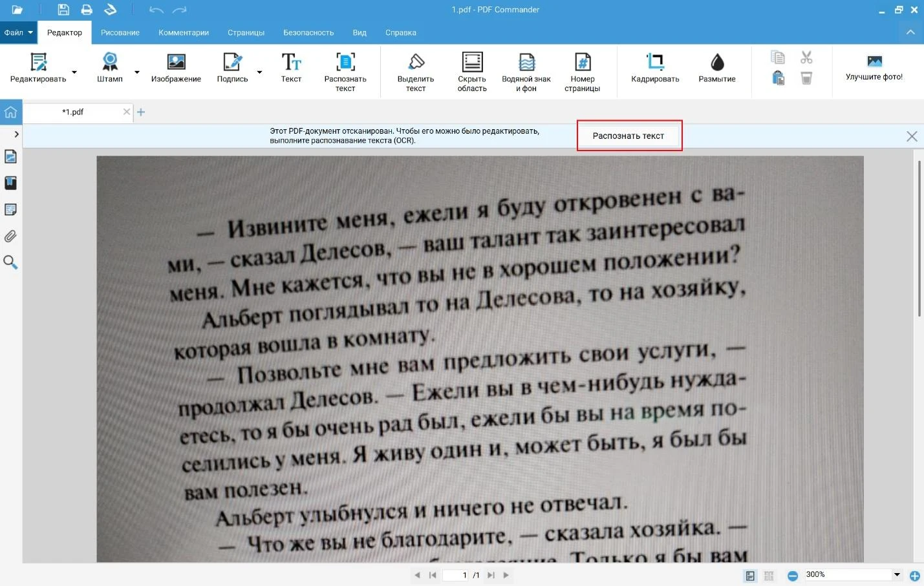The image size is (924, 586).
Task: Click the page number input field
Action: pyautogui.click(x=455, y=575)
